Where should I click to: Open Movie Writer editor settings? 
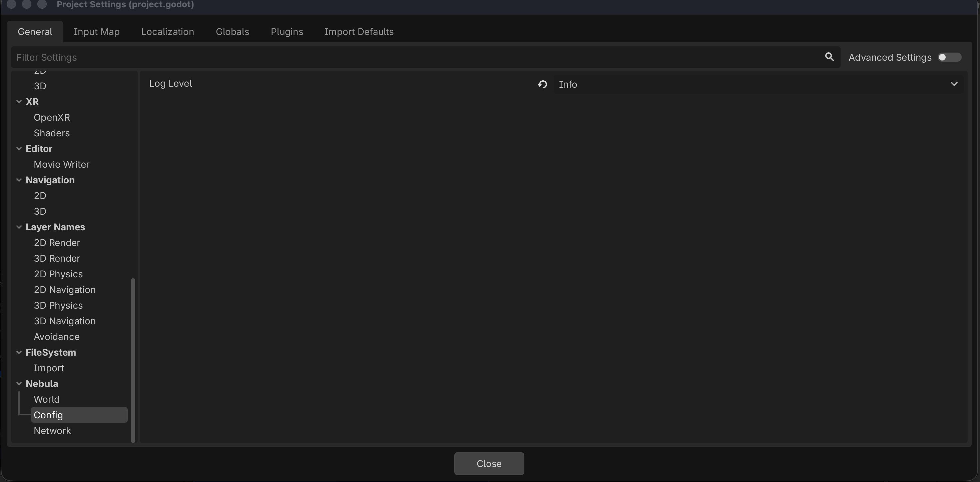(x=61, y=165)
